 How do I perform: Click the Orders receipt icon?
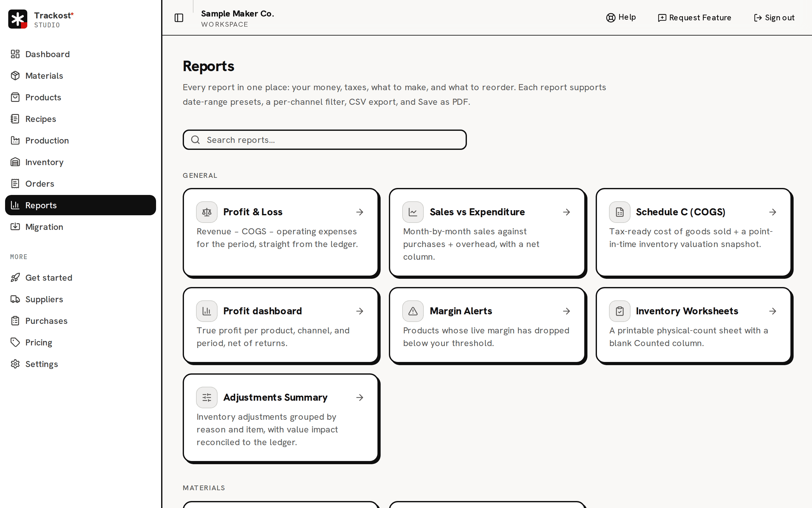[15, 184]
